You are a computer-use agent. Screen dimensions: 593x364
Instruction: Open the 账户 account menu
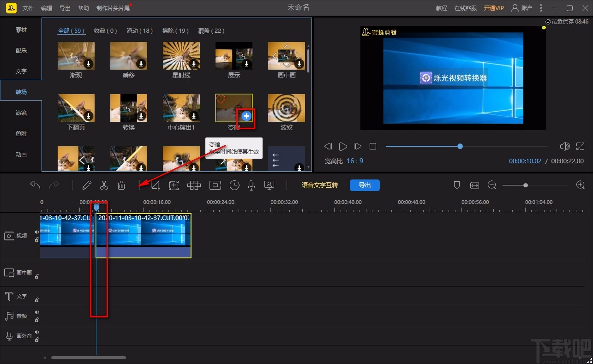tap(521, 8)
